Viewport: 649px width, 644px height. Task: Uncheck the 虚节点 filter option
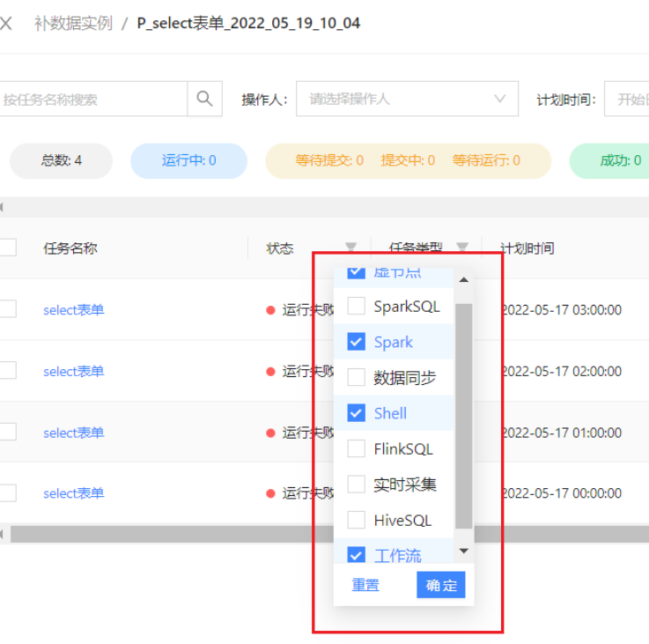point(356,273)
